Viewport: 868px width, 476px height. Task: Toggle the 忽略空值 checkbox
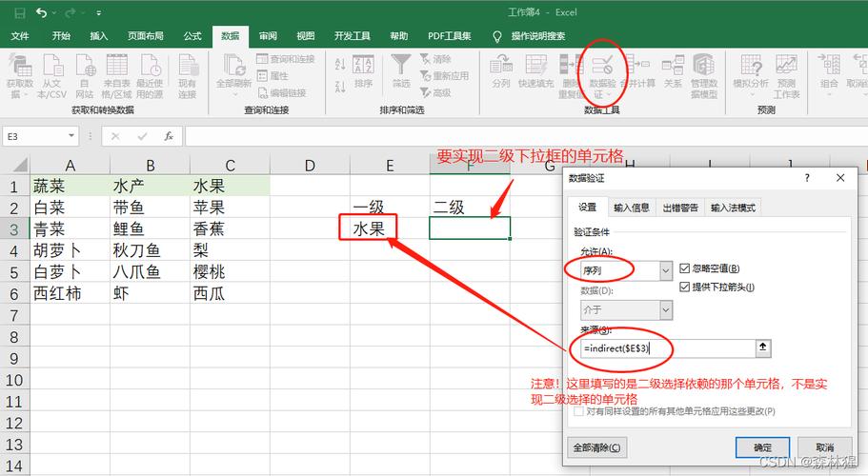[x=684, y=268]
